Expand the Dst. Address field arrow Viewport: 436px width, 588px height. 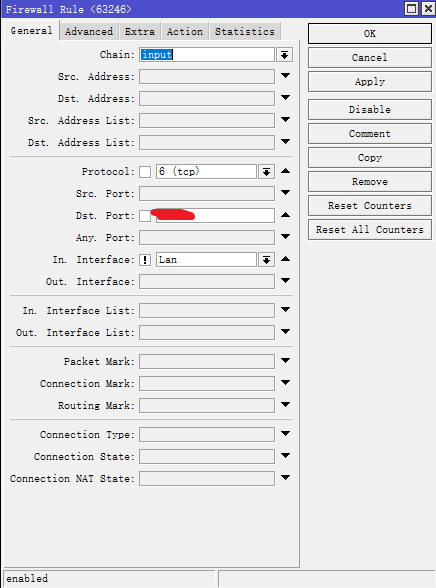pos(285,98)
